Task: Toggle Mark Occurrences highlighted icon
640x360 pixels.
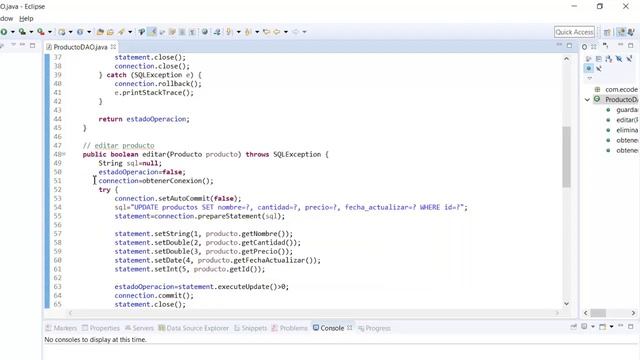Action: tap(152, 32)
